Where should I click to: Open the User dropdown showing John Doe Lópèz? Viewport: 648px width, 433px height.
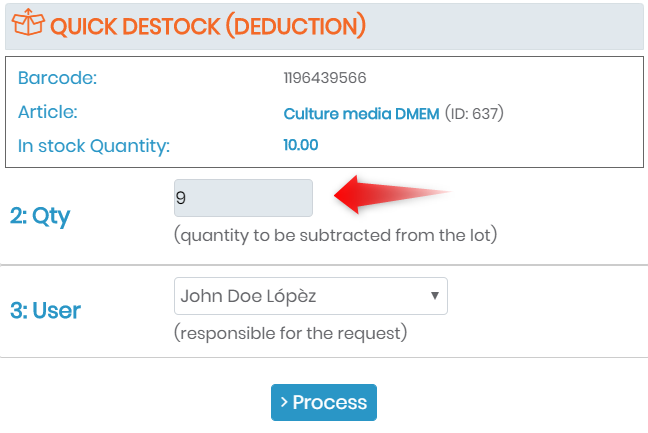tap(310, 296)
